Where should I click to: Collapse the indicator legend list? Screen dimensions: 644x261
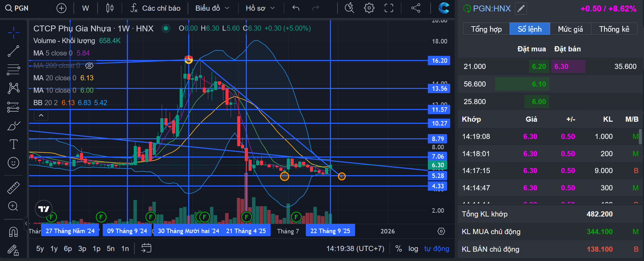pos(41,116)
